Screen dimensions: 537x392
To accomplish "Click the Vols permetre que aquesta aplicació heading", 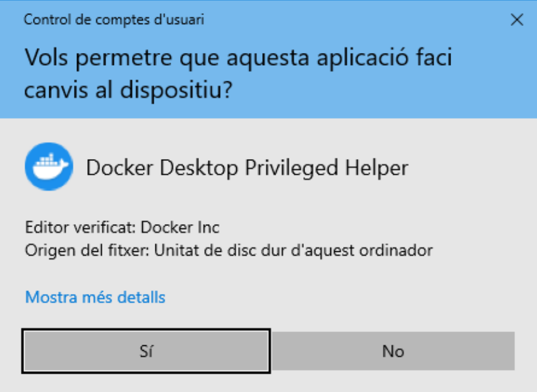I will pos(238,58).
